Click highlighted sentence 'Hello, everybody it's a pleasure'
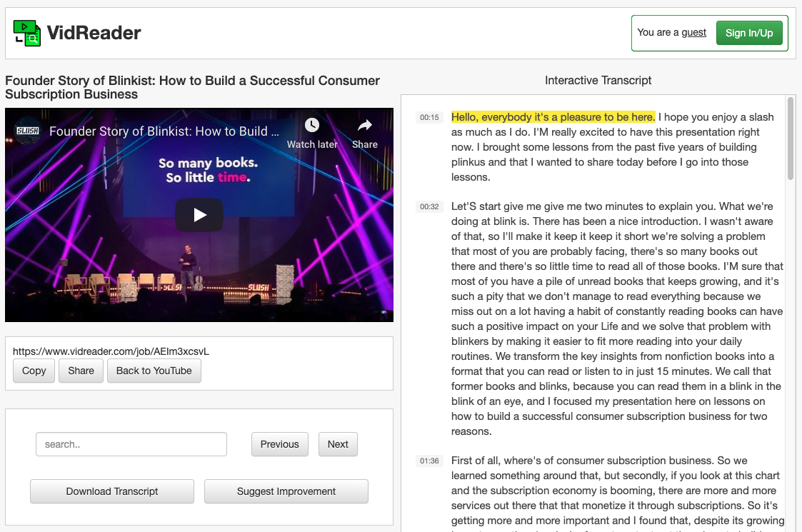Image resolution: width=802 pixels, height=532 pixels. tap(553, 117)
